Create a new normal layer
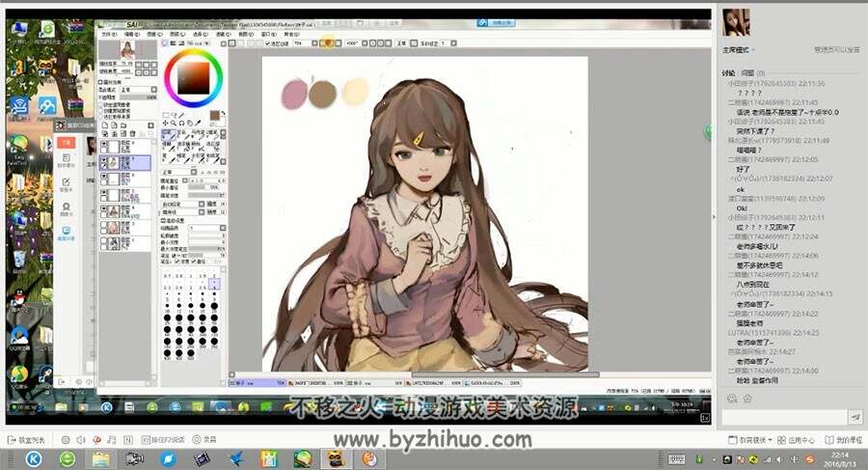 click(x=104, y=125)
